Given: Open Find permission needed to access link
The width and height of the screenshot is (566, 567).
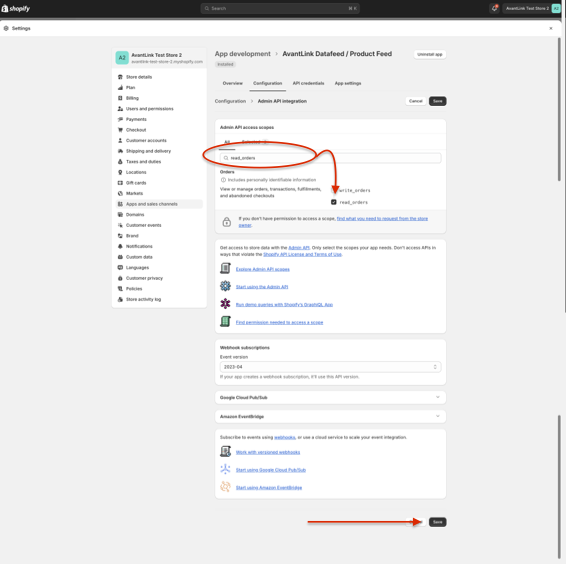Looking at the screenshot, I should pos(279,323).
